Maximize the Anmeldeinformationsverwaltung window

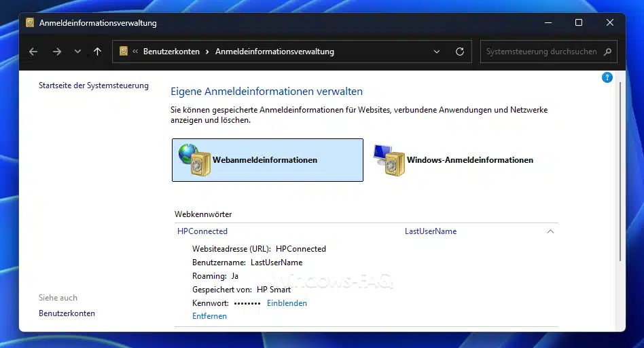point(579,22)
